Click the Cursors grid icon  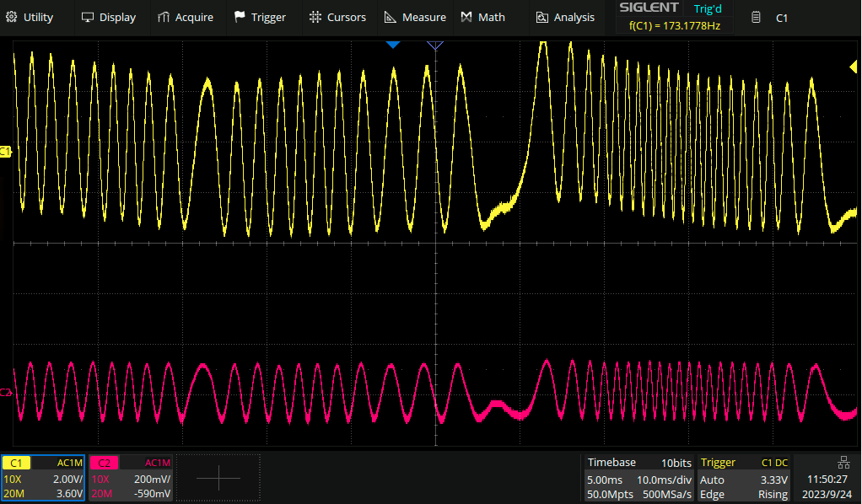[x=315, y=17]
